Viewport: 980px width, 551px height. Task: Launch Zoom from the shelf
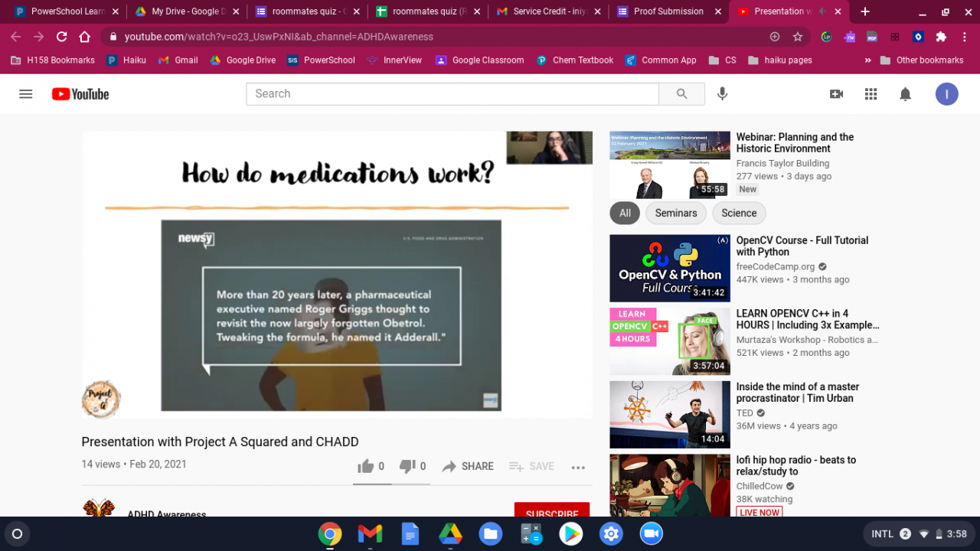point(651,533)
